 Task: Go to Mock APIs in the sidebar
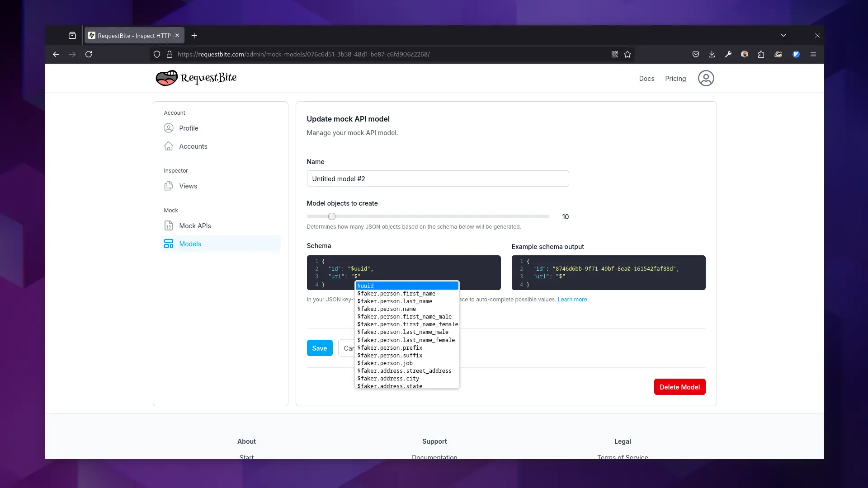click(x=221, y=225)
